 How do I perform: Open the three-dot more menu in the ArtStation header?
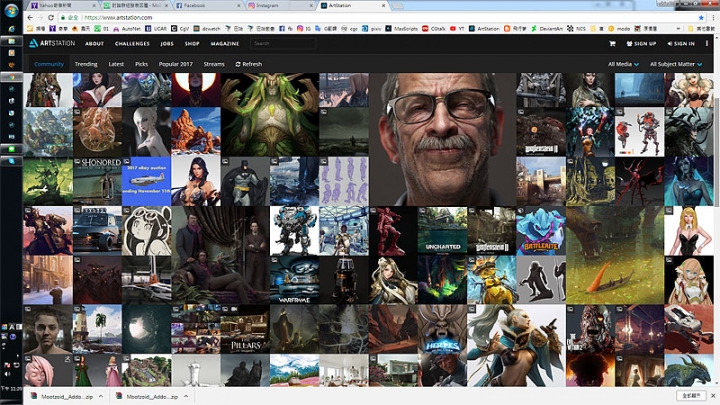[707, 44]
